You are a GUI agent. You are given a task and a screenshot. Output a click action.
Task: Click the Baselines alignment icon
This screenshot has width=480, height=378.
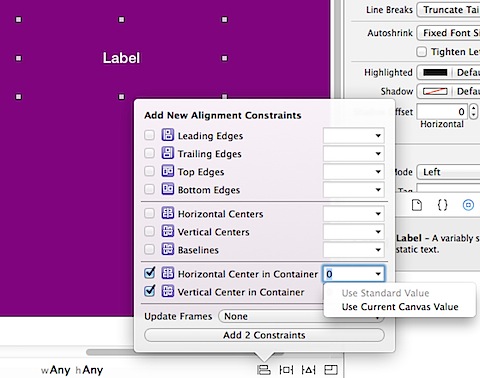click(168, 249)
